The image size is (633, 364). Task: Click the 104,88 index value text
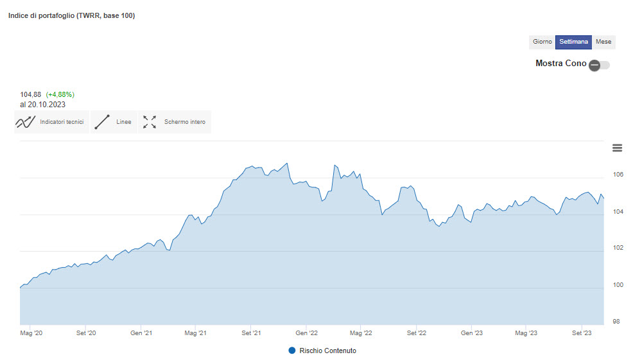click(x=31, y=94)
